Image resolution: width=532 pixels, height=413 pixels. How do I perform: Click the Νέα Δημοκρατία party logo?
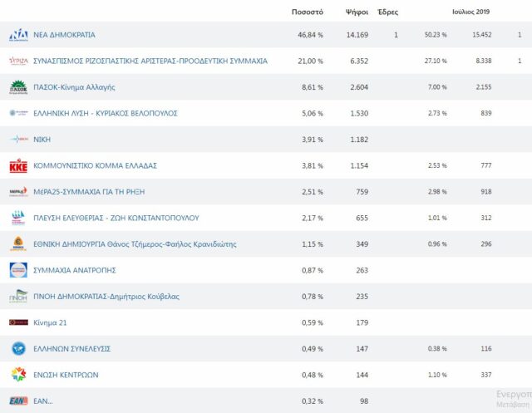17,35
